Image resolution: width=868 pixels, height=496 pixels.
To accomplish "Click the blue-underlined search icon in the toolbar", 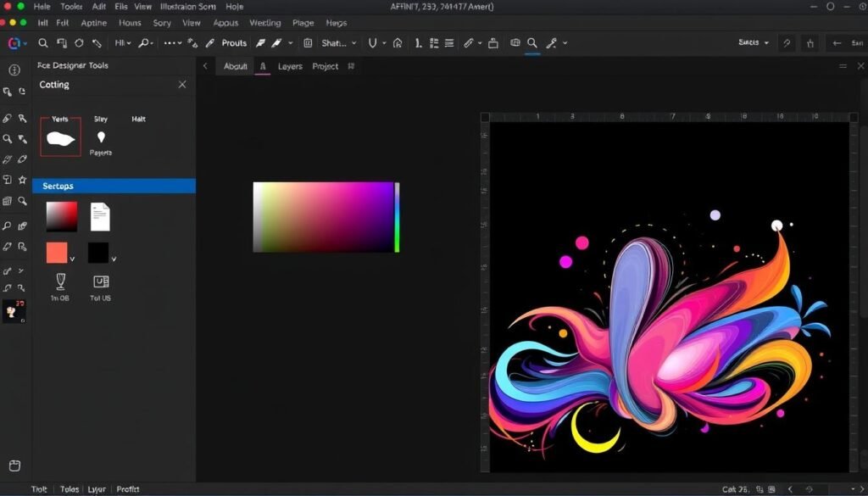I will click(532, 42).
